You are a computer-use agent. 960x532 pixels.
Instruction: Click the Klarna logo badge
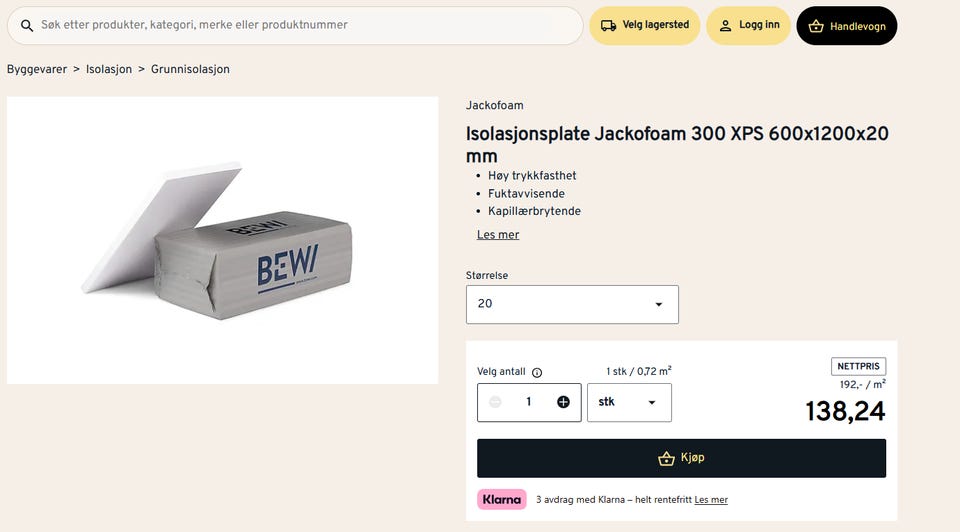(x=501, y=500)
